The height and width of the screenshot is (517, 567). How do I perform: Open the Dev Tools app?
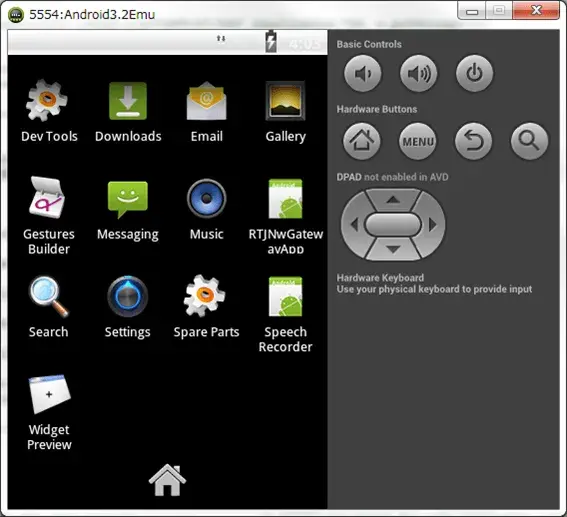point(49,111)
